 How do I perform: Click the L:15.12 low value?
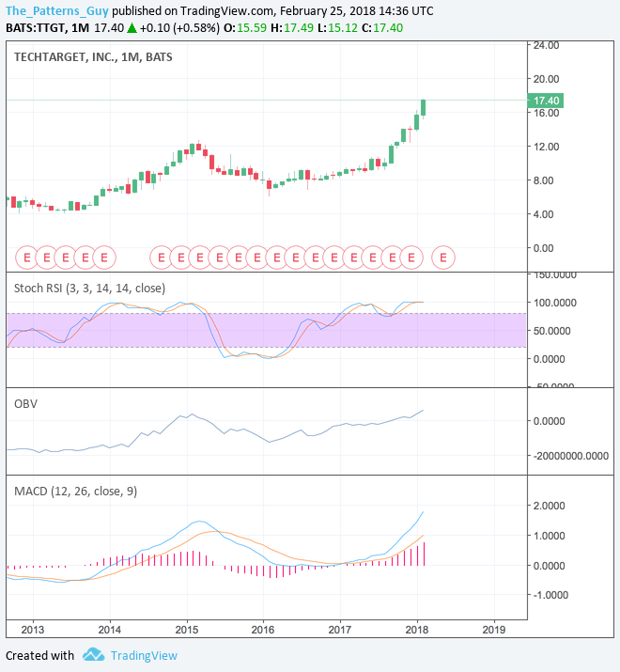point(337,28)
